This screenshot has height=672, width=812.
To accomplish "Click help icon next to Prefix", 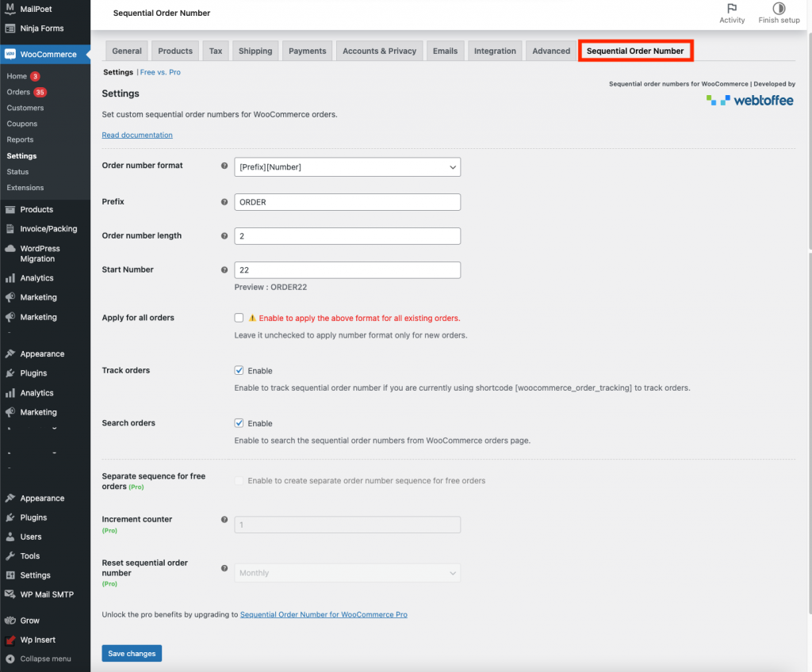I will coord(224,202).
